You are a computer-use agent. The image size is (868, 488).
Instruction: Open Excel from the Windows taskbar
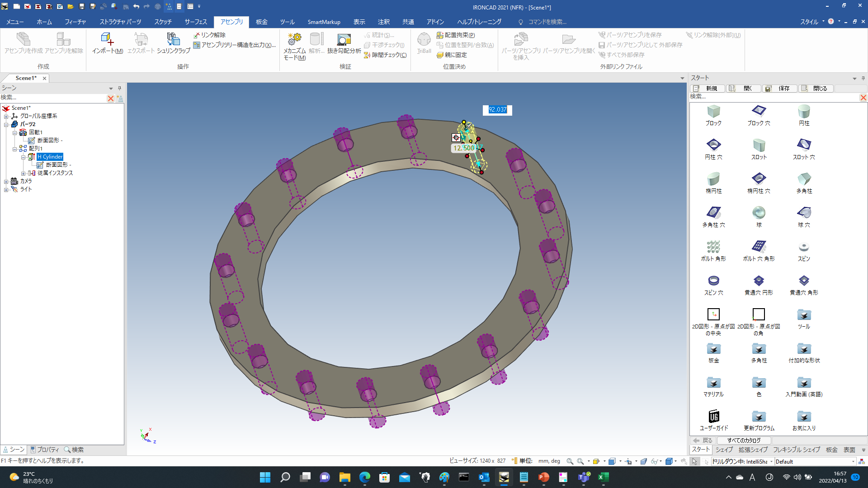coord(603,477)
